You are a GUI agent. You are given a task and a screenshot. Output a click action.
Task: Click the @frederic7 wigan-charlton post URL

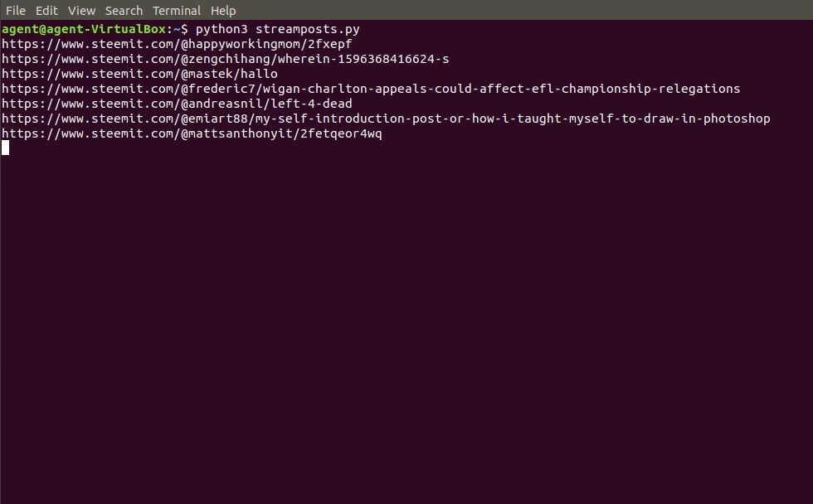pos(371,89)
